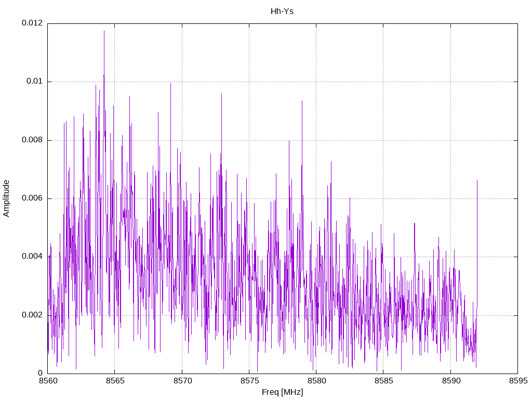Click the x-axis tick label 8585
This screenshot has height=399, width=532.
(x=384, y=381)
